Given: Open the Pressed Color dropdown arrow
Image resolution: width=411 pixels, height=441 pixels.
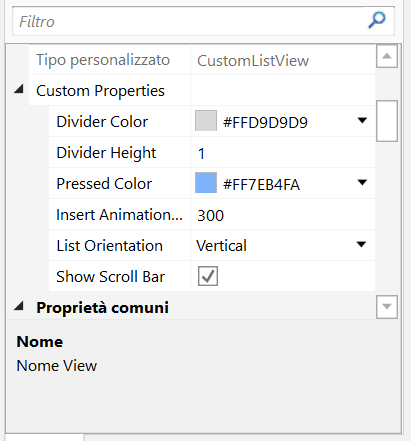Looking at the screenshot, I should 362,182.
